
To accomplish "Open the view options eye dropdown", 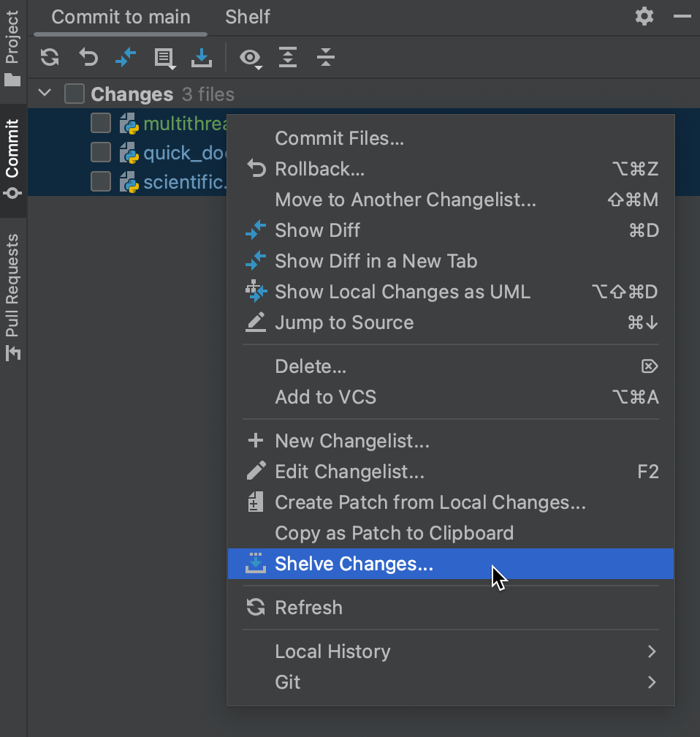I will [x=250, y=58].
